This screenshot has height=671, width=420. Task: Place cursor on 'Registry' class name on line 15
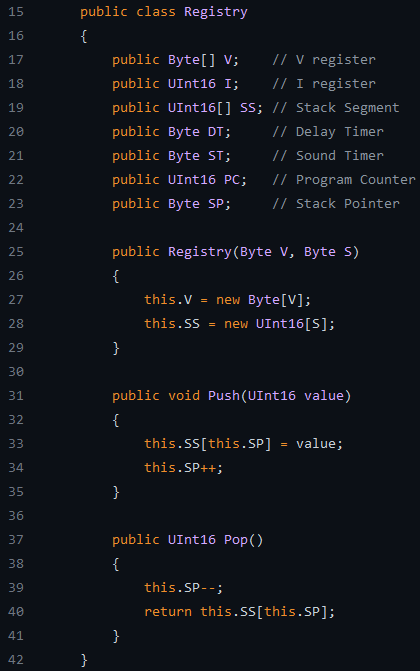[x=216, y=12]
